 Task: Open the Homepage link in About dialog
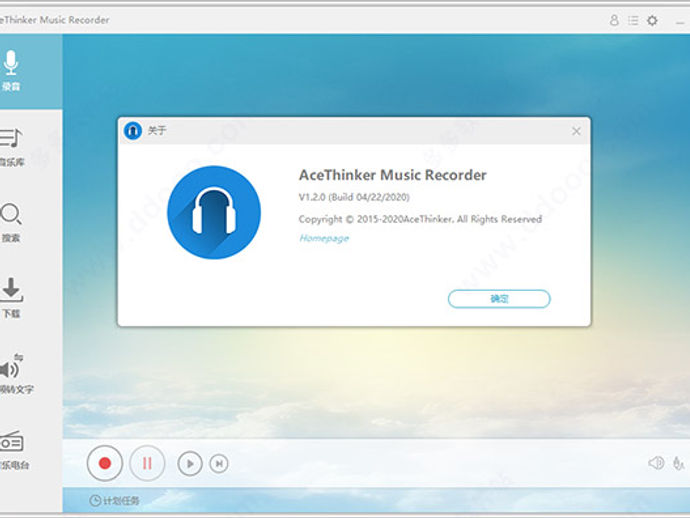coord(324,238)
